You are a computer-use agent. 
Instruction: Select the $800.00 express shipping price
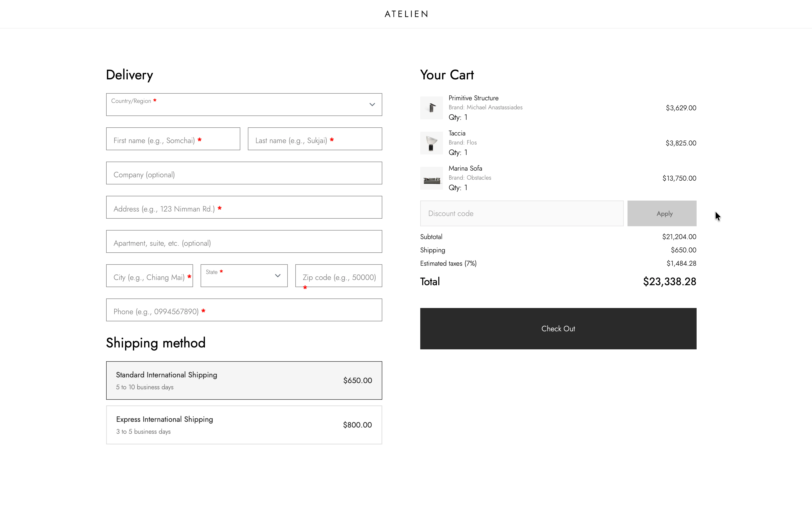tap(358, 425)
